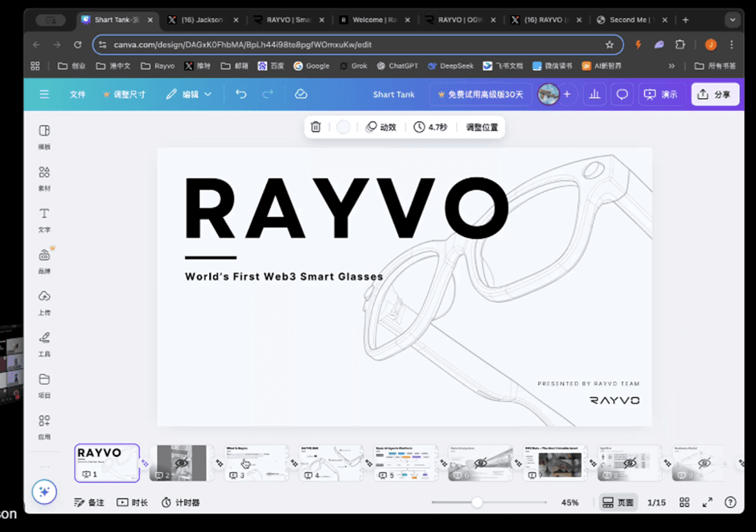
Task: Open the browser extensions puzzle icon
Action: (x=680, y=45)
